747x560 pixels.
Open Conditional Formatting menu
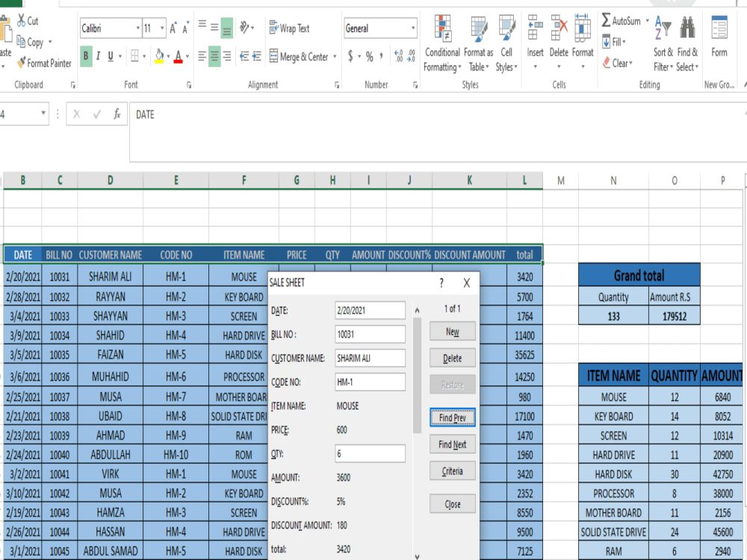[442, 43]
